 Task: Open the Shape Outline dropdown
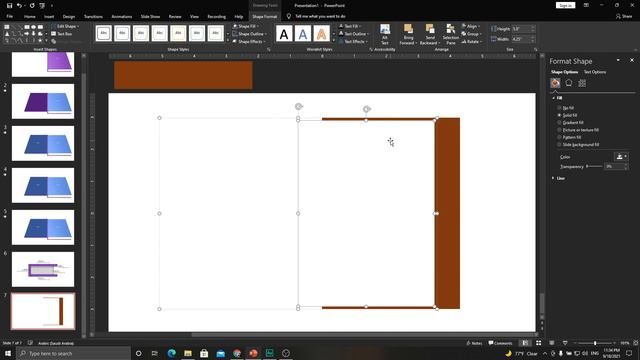249,34
